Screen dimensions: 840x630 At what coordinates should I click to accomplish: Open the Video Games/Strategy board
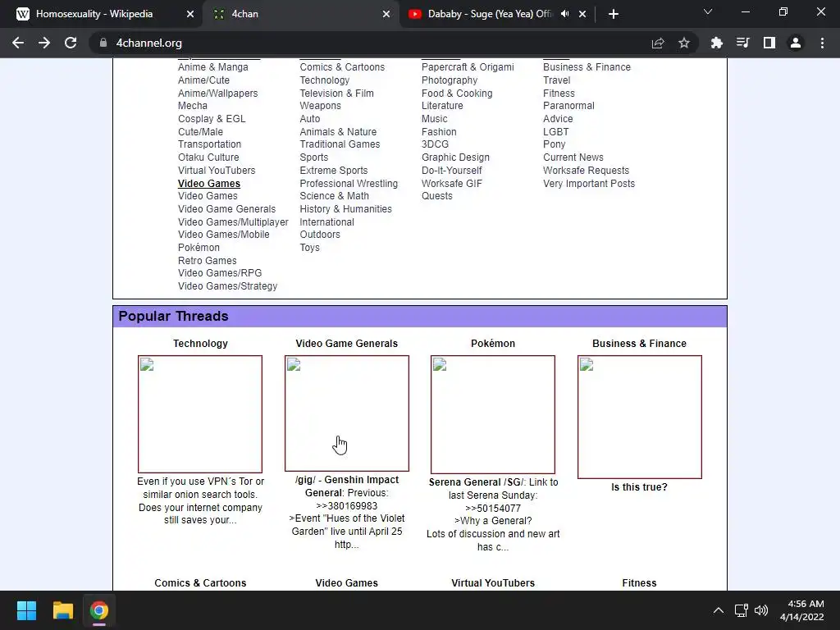coord(228,286)
